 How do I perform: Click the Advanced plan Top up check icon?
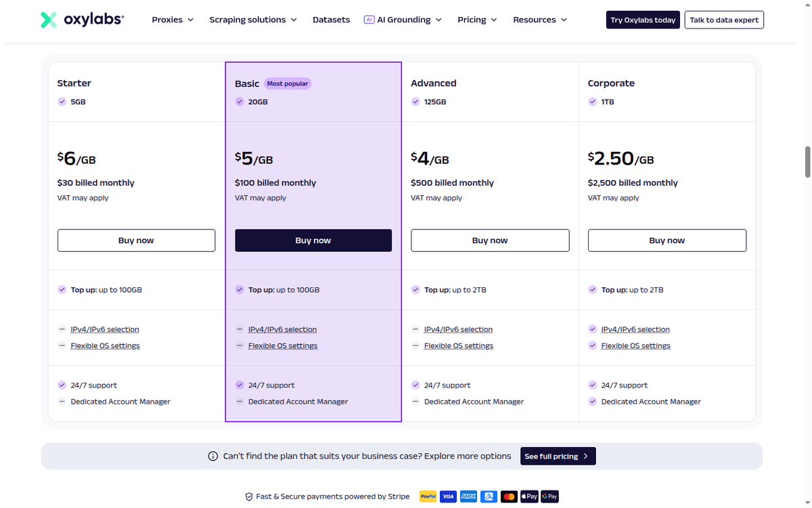click(415, 290)
